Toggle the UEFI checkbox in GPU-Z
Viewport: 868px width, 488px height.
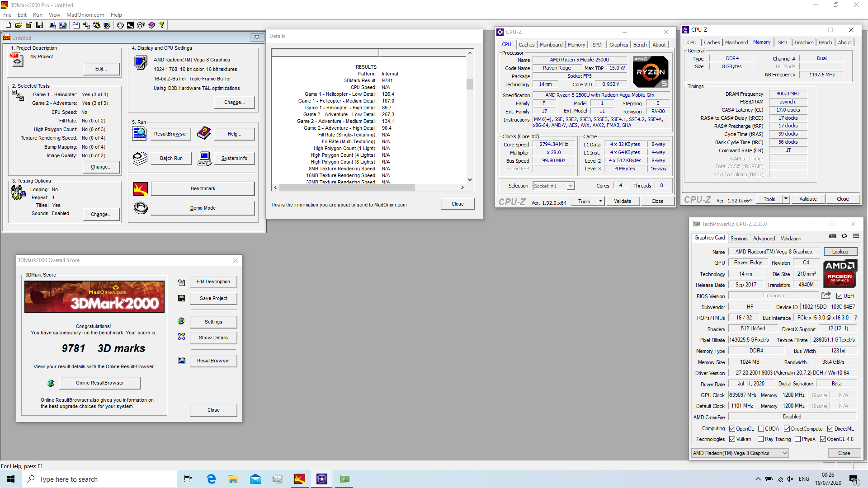pos(839,296)
